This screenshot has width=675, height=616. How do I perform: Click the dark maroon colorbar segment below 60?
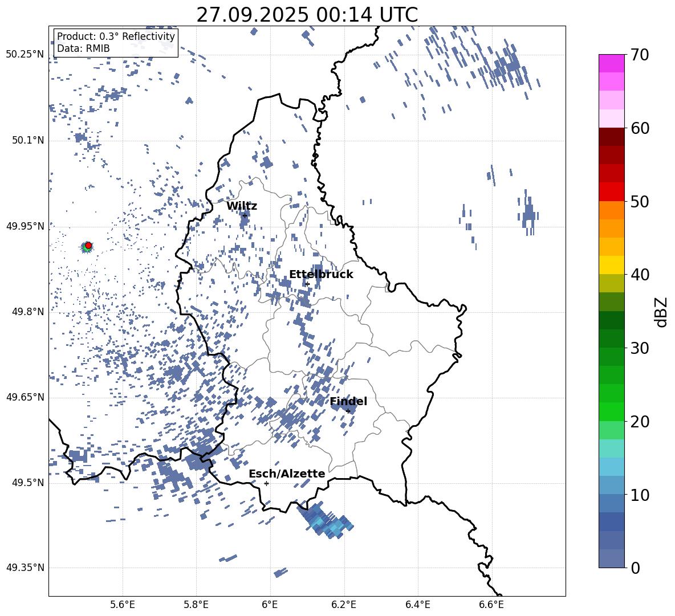611,137
